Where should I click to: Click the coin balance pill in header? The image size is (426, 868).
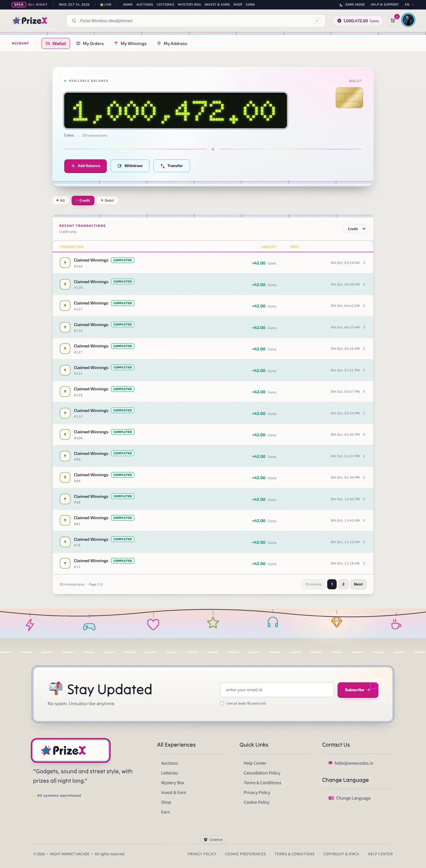pyautogui.click(x=358, y=20)
